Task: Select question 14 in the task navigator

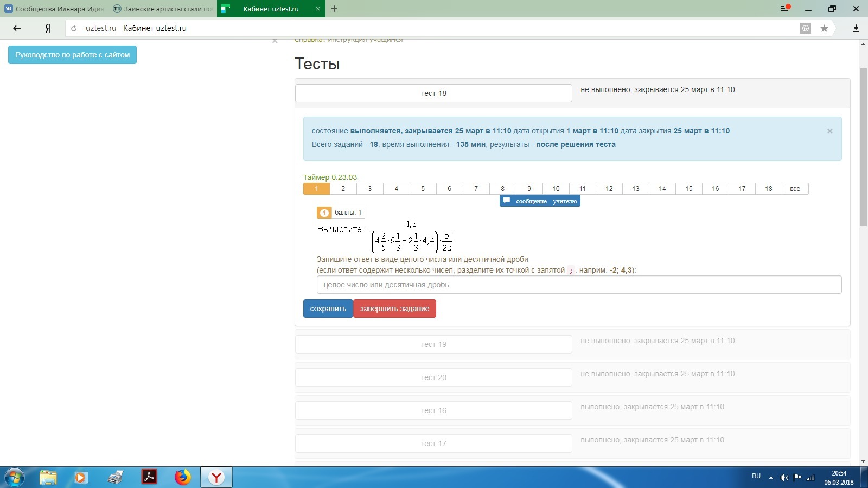Action: pos(662,189)
